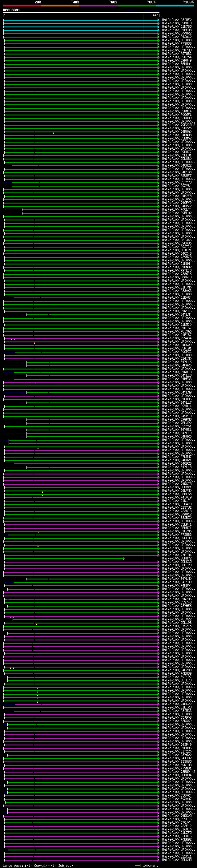197x868 pixels.
Task: Select hit label UniRef100_Q4CQ22
Action: (x=177, y=165)
